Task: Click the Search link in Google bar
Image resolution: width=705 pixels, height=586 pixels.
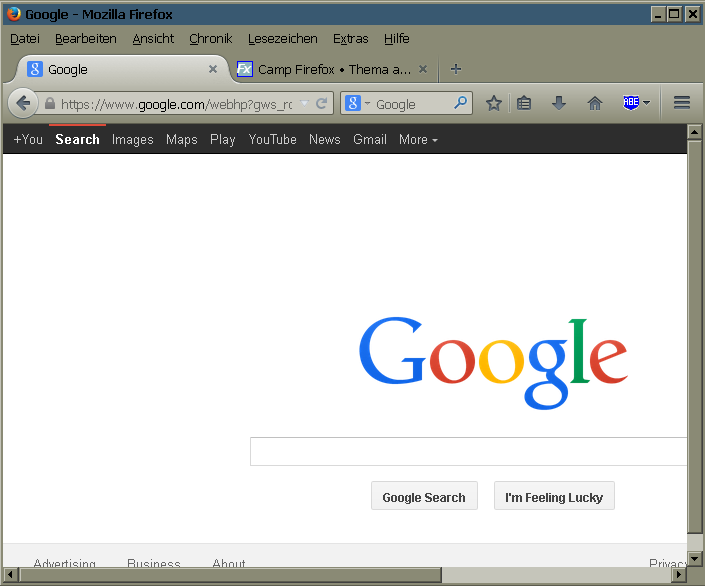Action: (77, 139)
